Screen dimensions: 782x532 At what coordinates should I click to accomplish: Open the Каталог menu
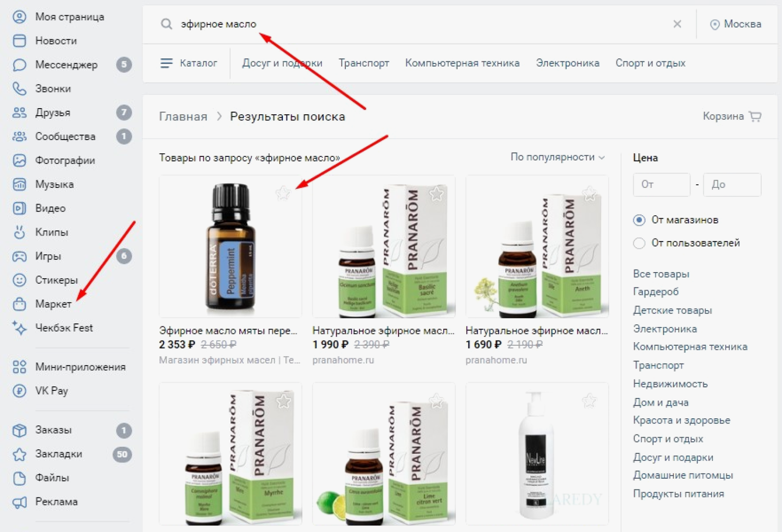coord(188,63)
